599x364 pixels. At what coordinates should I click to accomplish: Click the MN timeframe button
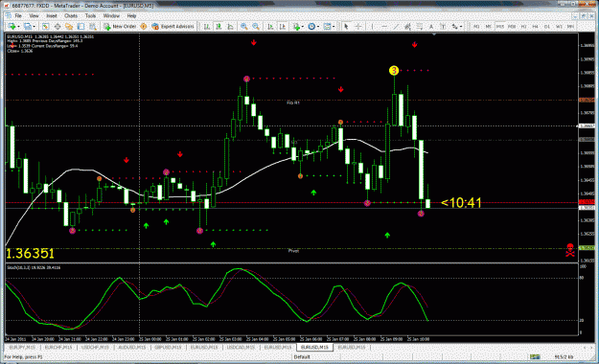click(x=571, y=27)
